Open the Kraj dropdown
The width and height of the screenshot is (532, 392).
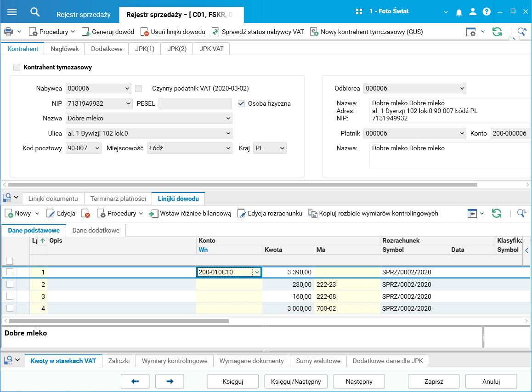[282, 148]
